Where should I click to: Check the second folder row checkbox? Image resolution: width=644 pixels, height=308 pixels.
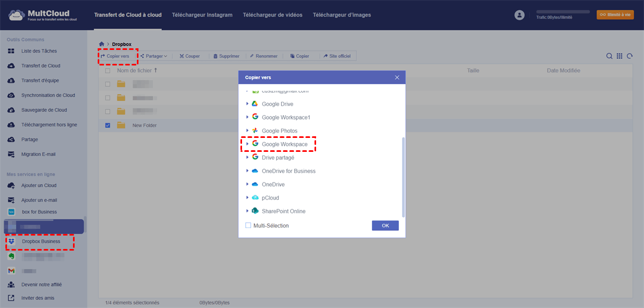[108, 98]
